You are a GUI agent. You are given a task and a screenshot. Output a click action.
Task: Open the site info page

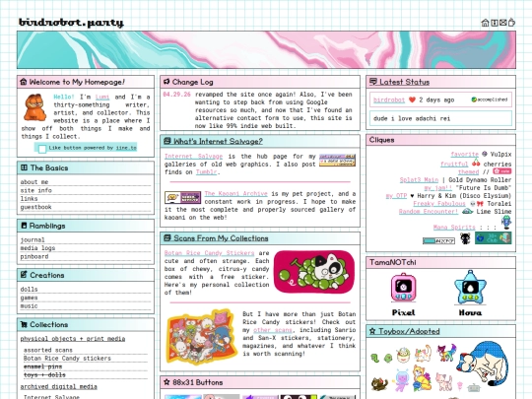tap(36, 190)
